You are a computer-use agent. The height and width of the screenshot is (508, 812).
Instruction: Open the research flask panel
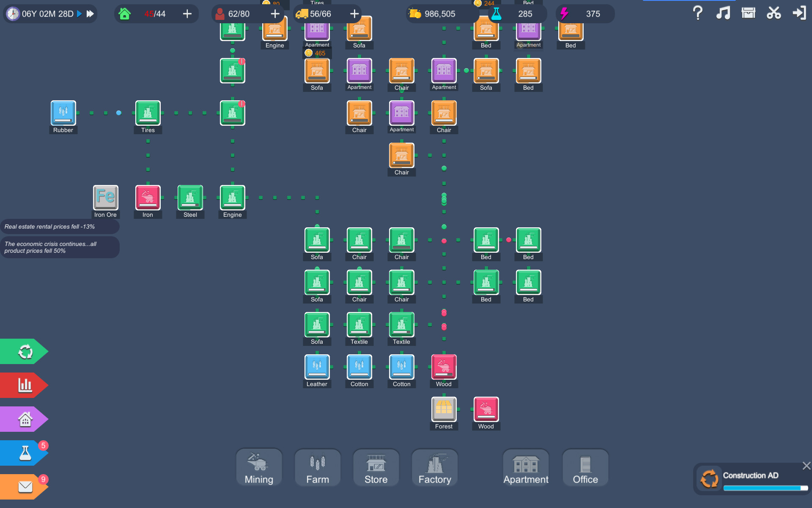(24, 453)
